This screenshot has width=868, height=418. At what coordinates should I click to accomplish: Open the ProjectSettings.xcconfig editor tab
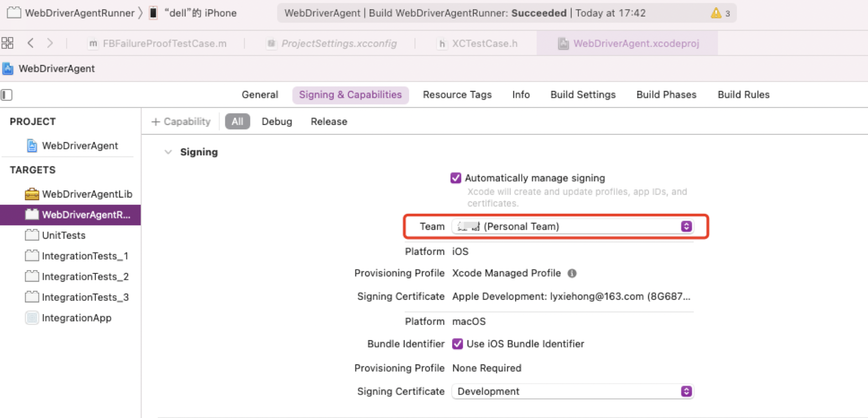(332, 43)
